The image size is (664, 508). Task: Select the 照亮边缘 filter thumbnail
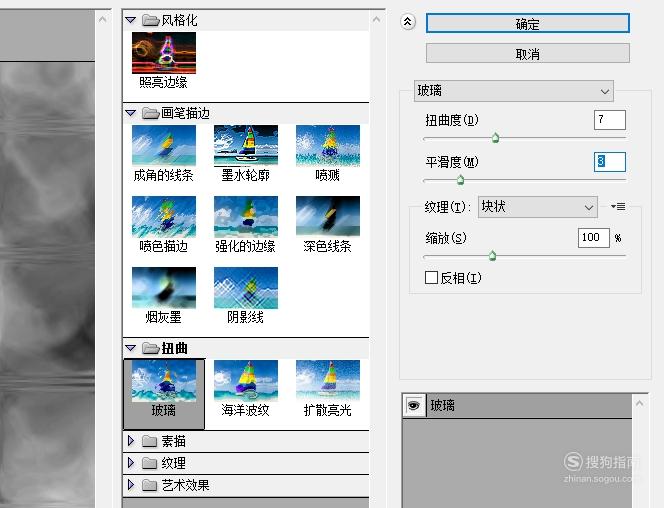coord(163,53)
